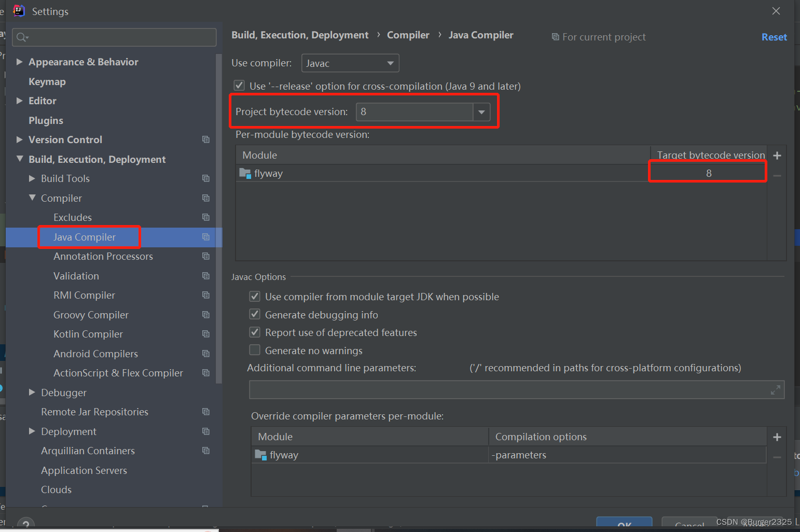The image size is (800, 532).
Task: Click project-level icon beside Build Tools
Action: (206, 178)
